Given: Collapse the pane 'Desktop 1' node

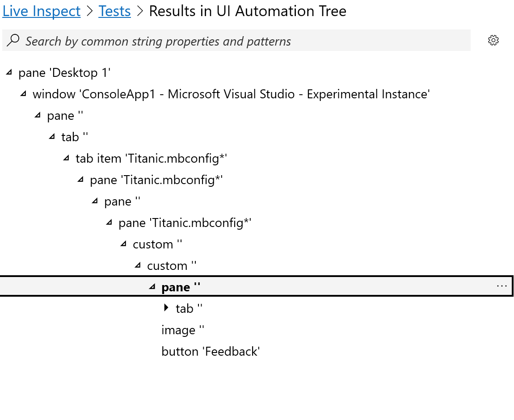Looking at the screenshot, I should (8, 72).
